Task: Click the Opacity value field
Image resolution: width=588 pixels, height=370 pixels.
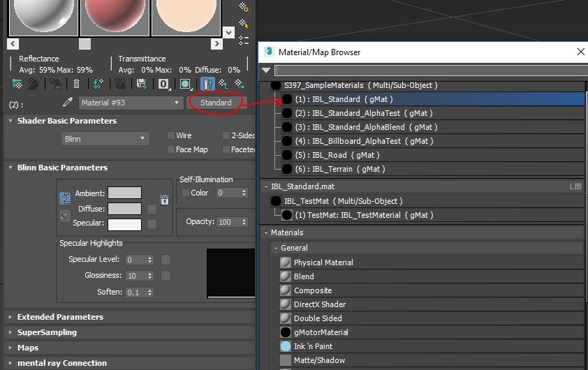Action: coord(228,222)
